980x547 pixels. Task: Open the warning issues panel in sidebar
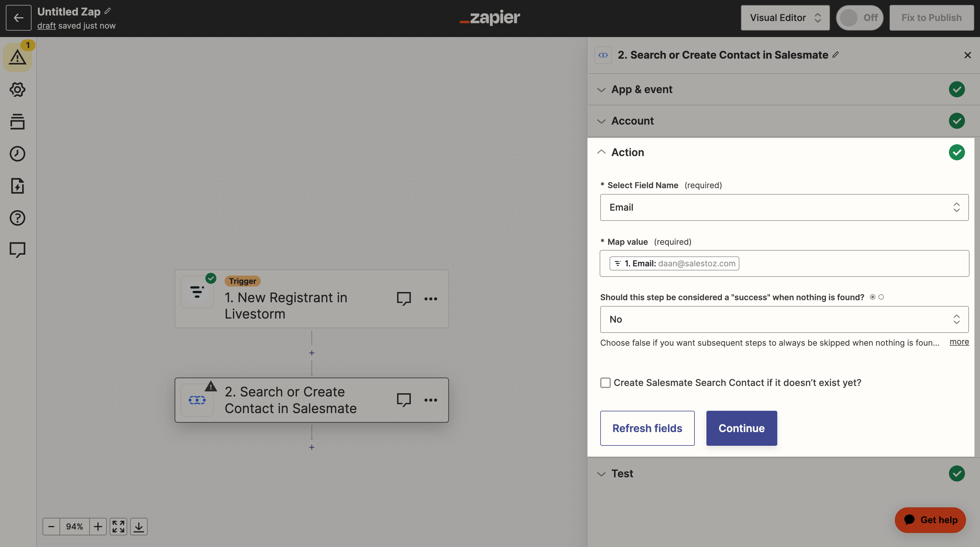[x=17, y=57]
